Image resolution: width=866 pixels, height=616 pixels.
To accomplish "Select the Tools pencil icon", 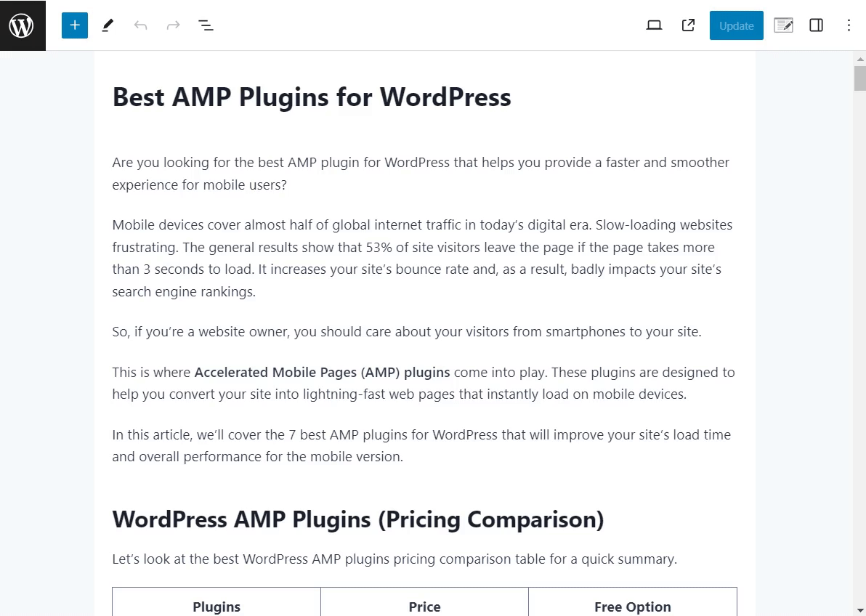I will [x=108, y=25].
